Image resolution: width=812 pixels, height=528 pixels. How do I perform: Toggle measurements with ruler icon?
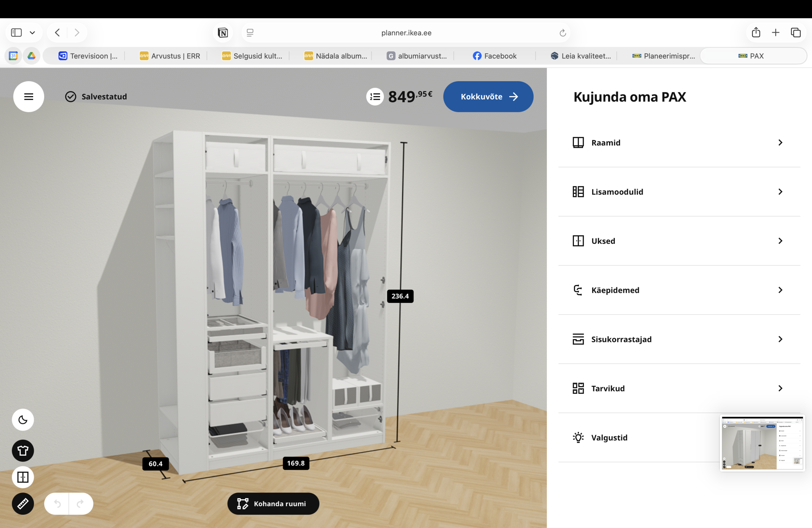pyautogui.click(x=23, y=503)
